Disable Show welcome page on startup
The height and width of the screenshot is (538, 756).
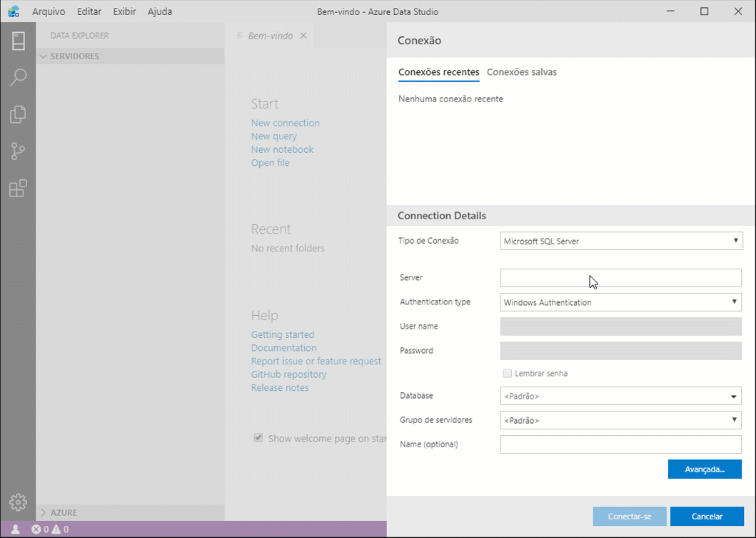[x=258, y=437]
